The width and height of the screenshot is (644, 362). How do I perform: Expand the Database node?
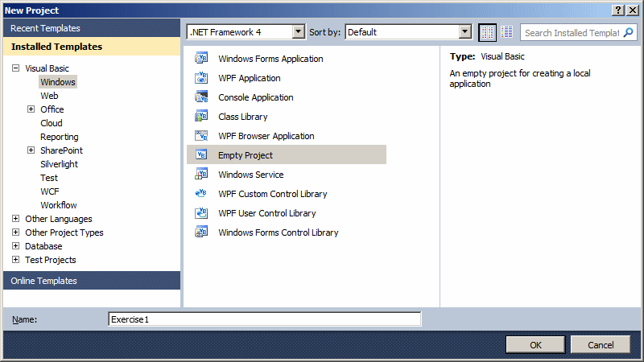tap(15, 245)
